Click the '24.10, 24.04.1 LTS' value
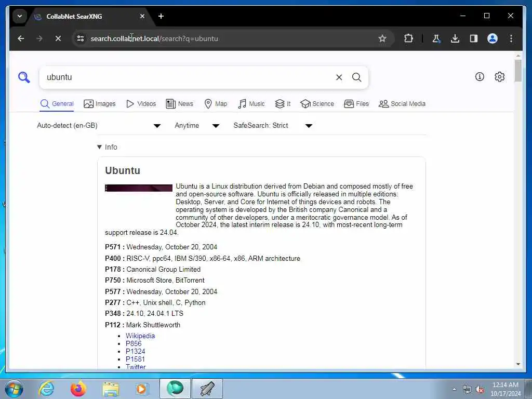Screen dimensions: 532x399 (155, 313)
